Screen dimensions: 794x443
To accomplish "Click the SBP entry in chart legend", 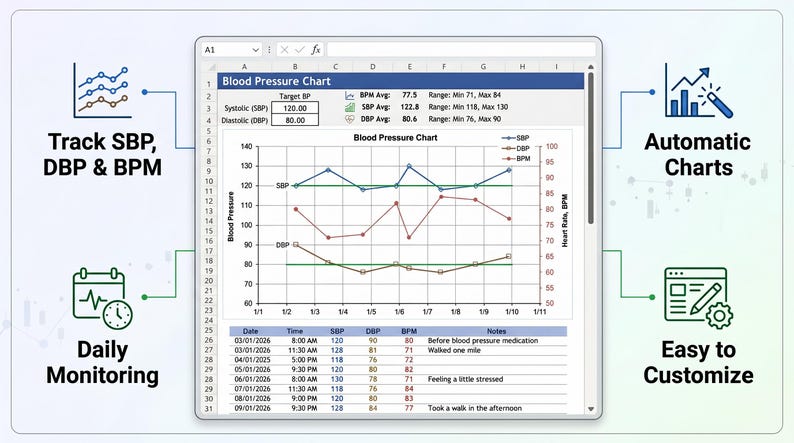I will 515,138.
